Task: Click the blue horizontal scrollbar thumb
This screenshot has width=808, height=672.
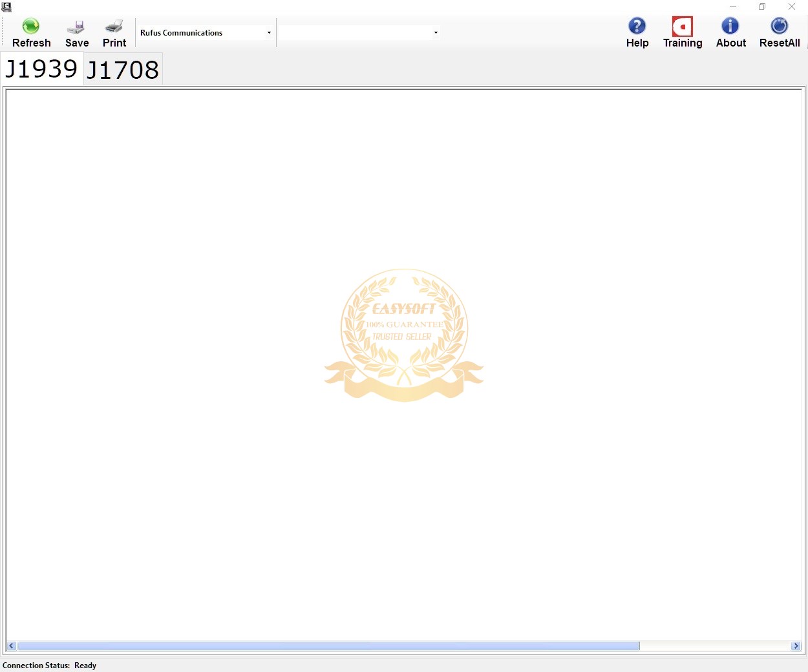Action: coord(328,646)
